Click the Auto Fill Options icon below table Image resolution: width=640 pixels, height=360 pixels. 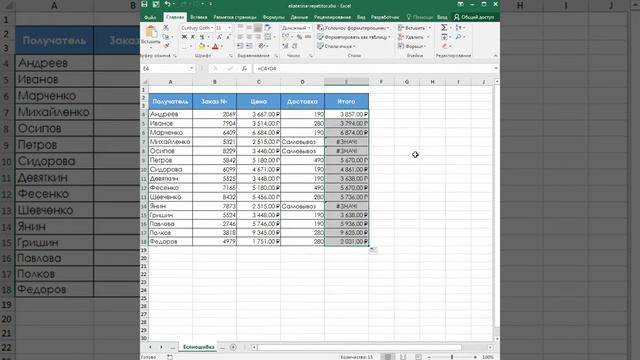[x=373, y=250]
